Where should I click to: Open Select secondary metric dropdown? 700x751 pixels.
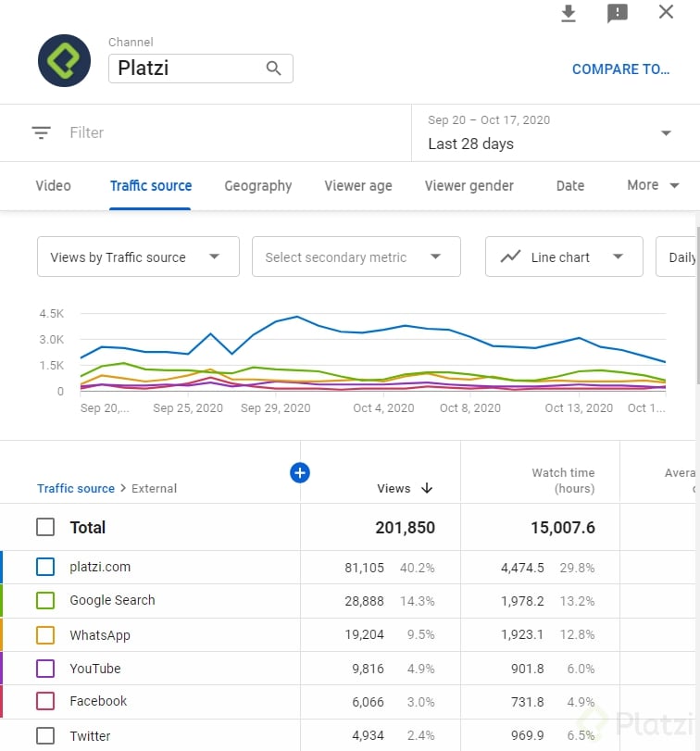click(356, 257)
